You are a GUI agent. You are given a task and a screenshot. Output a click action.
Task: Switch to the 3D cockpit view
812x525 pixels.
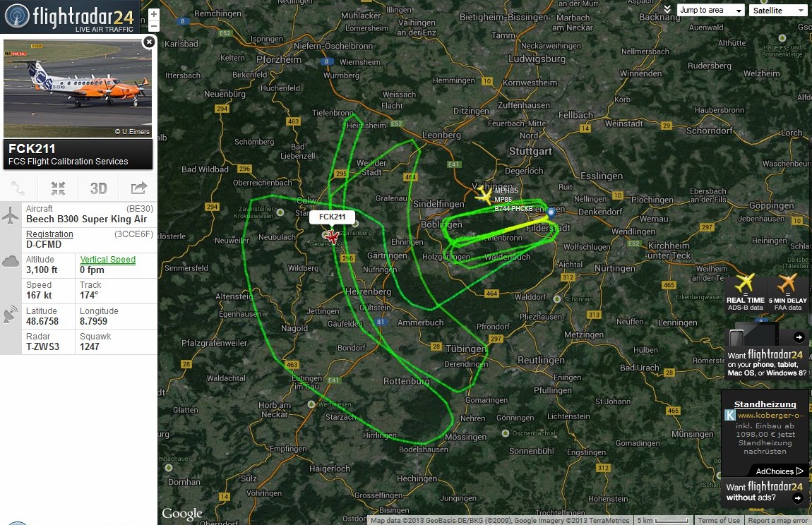pos(98,188)
